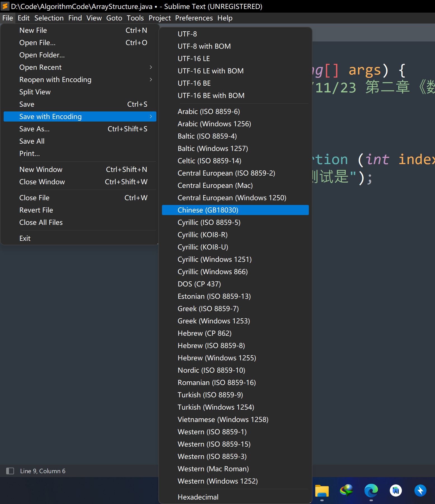Select UTF-16 BE with BOM encoding
The width and height of the screenshot is (435, 504).
235,95
